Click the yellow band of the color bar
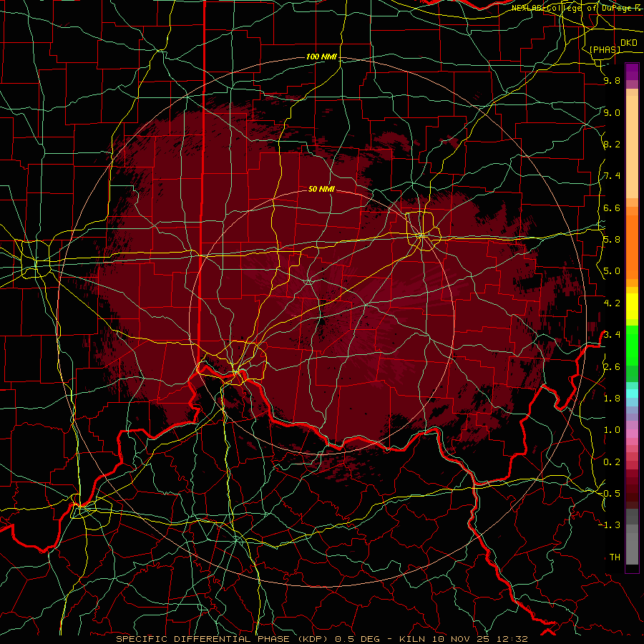The height and width of the screenshot is (644, 644). pos(632,306)
